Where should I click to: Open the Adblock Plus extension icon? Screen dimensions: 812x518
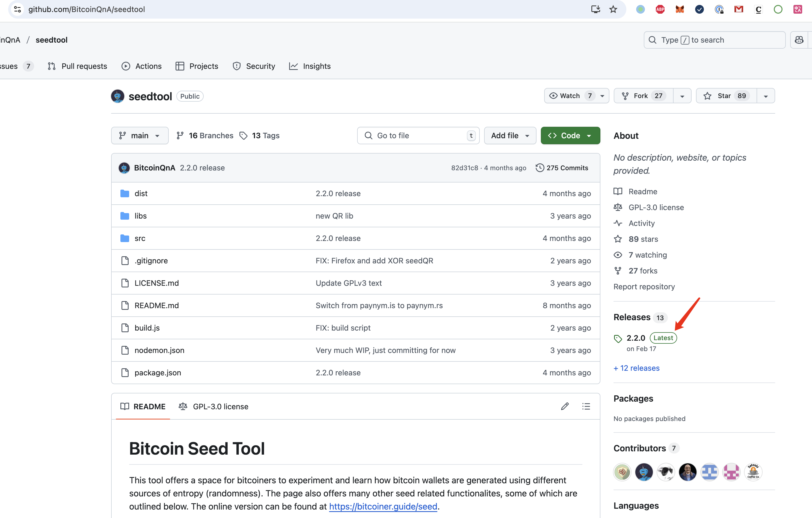pyautogui.click(x=660, y=10)
